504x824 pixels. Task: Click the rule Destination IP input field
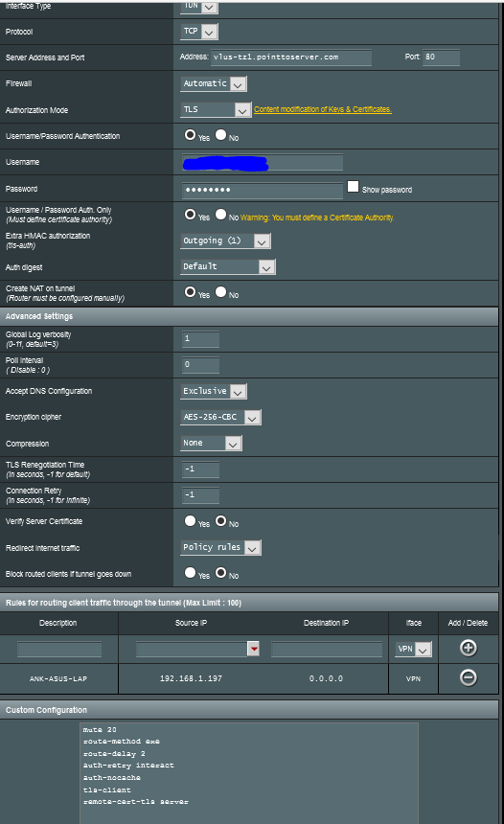pyautogui.click(x=327, y=650)
